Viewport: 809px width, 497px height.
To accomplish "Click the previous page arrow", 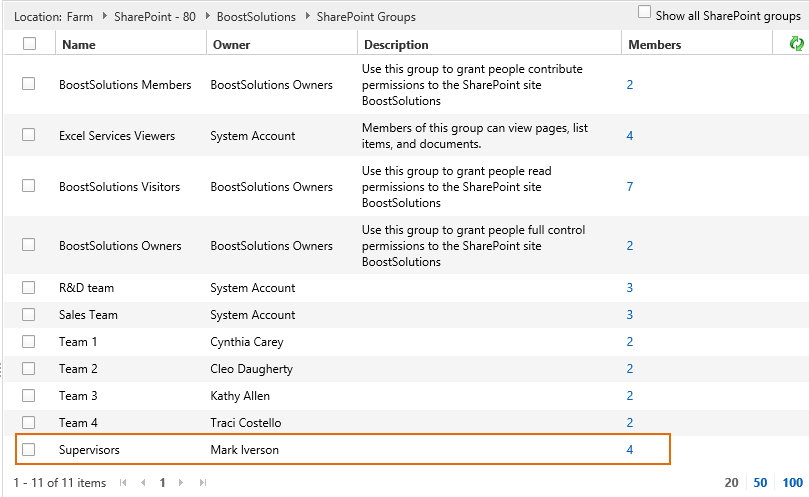I will coord(143,483).
